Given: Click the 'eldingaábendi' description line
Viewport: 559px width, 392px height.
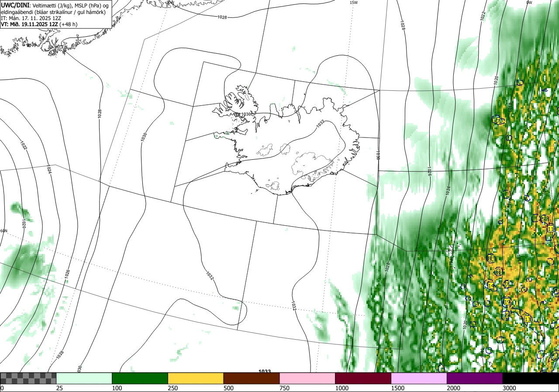Looking at the screenshot, I should tap(53, 12).
